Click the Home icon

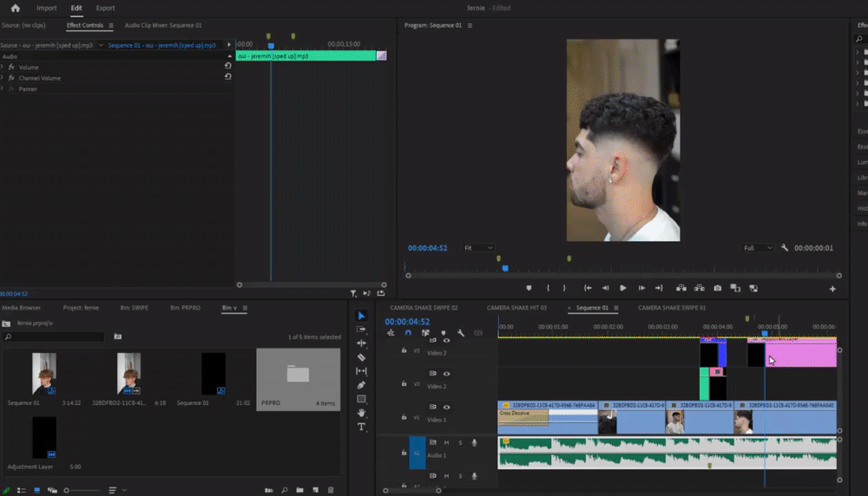point(16,8)
